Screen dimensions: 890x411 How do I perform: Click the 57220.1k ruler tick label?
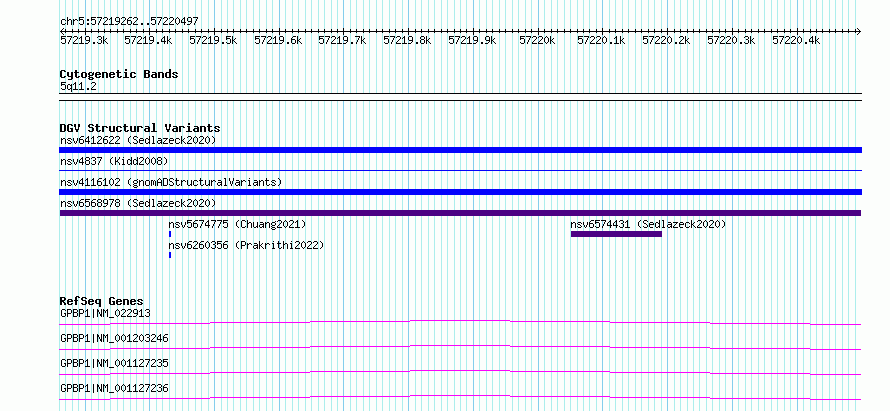click(601, 40)
